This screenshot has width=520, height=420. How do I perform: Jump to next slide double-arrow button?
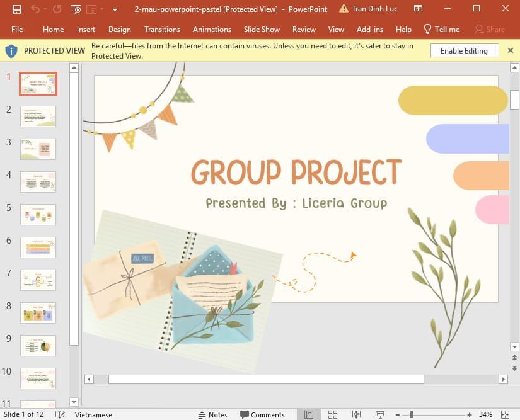[x=514, y=368]
